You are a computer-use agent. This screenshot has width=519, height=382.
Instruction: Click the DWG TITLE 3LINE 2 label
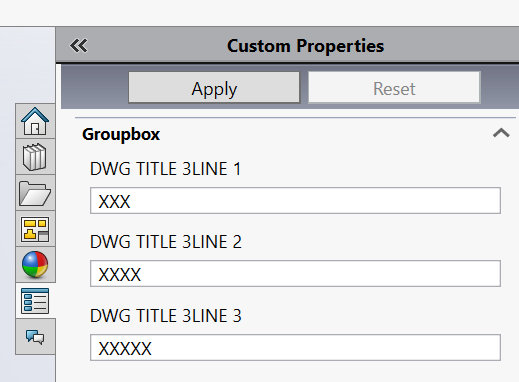(x=166, y=242)
